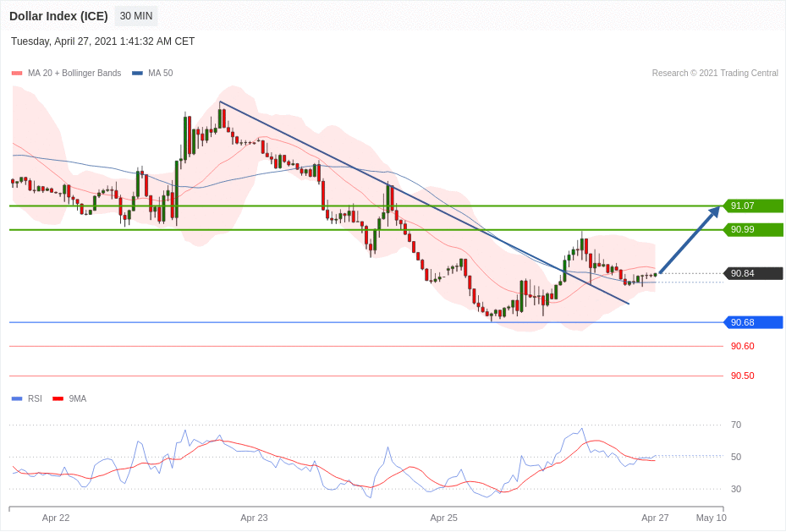Click the Apr 23 date axis label

(254, 518)
